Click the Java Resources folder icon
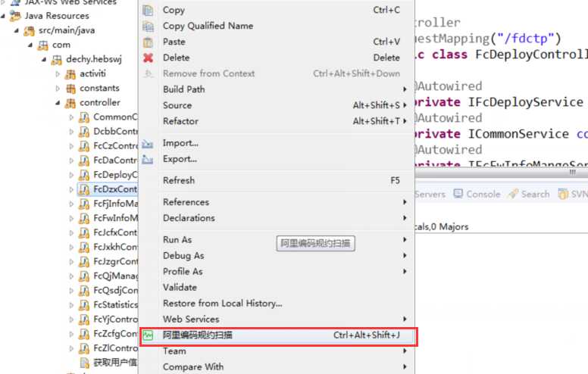Screen dimensions: 588x374 click(15, 16)
